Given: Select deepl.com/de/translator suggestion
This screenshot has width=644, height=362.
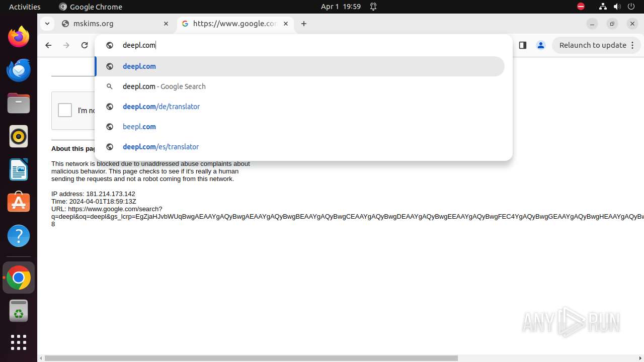Looking at the screenshot, I should coord(300,107).
